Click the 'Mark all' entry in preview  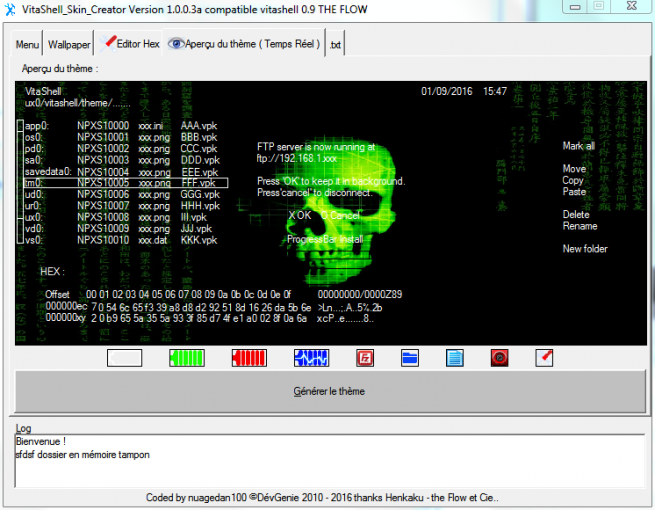tap(578, 146)
